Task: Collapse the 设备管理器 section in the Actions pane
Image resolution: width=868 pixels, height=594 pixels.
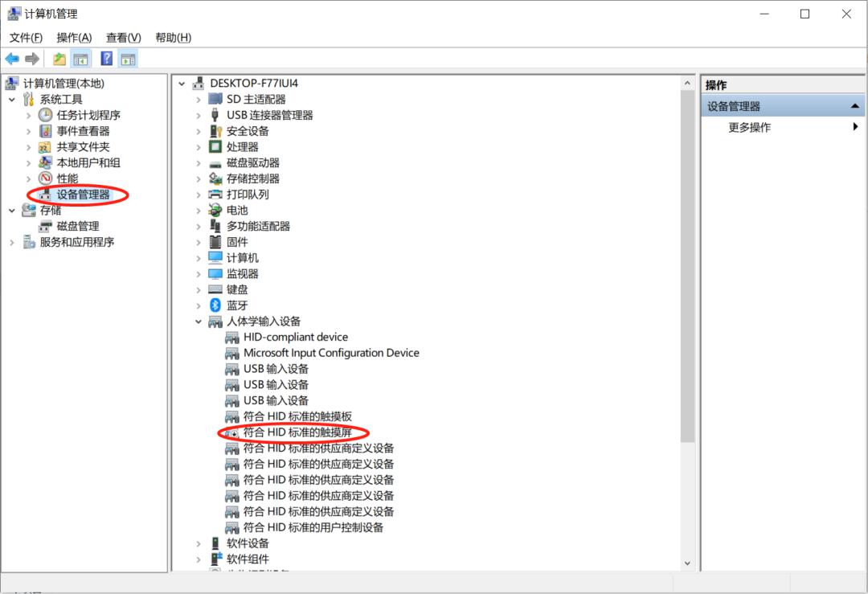Action: 855,105
